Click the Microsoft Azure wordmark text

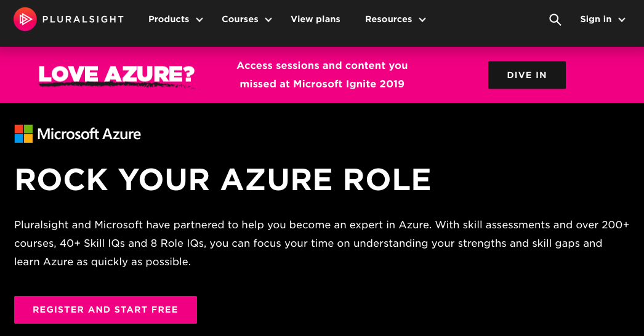click(89, 134)
